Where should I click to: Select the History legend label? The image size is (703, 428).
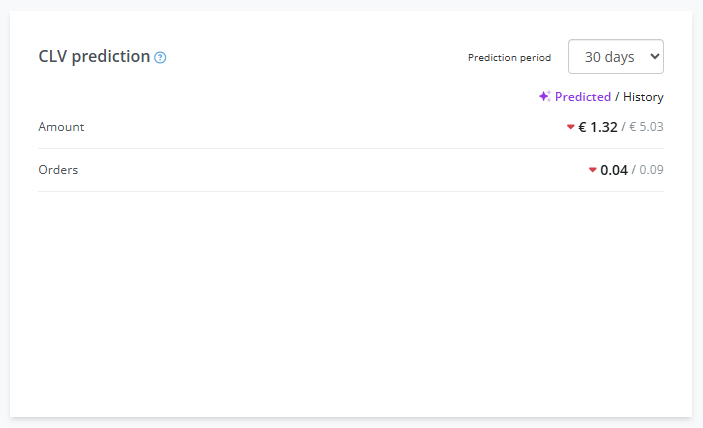coord(643,97)
